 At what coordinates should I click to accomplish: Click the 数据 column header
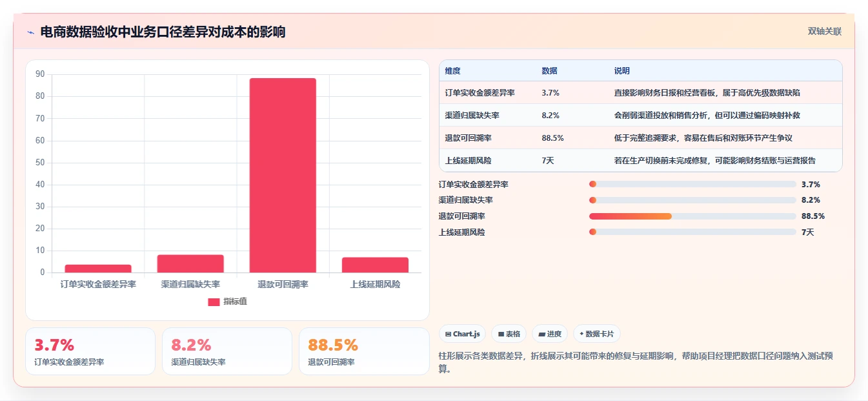pyautogui.click(x=550, y=71)
